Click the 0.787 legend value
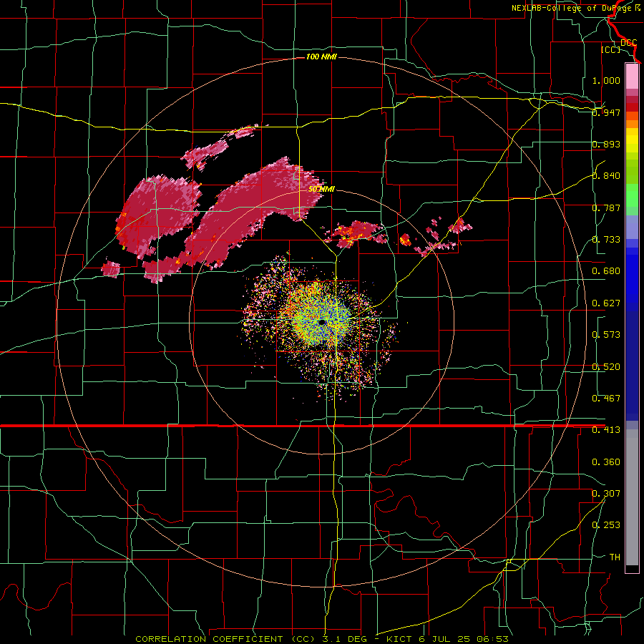Screen dimensions: 644x644 point(606,208)
